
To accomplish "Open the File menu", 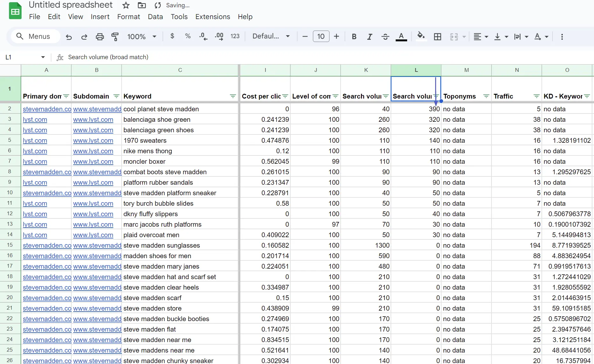I will coord(34,17).
